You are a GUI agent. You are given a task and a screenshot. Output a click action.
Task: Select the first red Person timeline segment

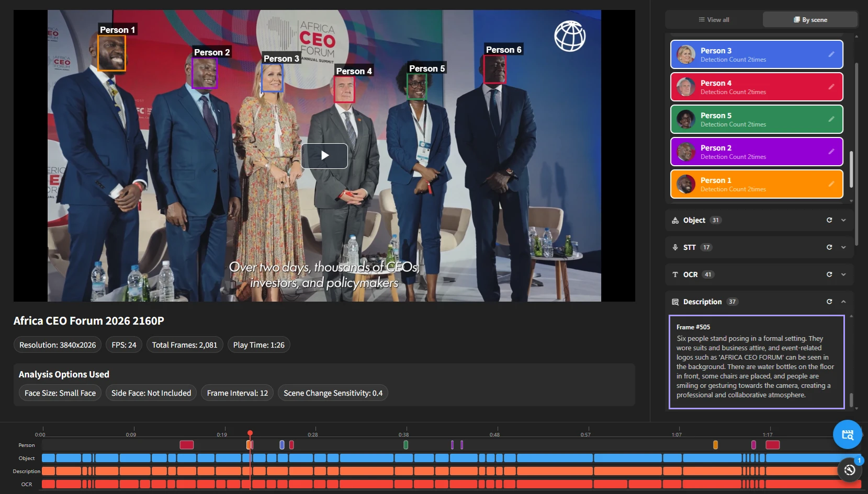coord(187,445)
